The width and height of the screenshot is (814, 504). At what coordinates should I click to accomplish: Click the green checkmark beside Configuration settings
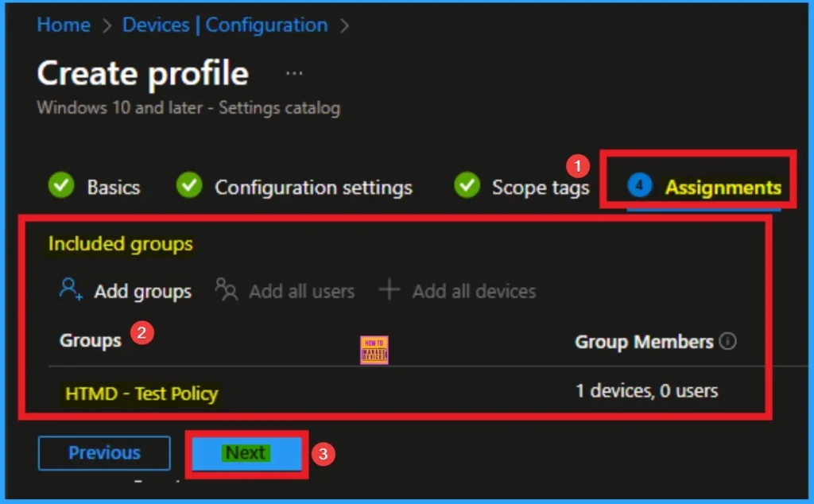point(188,186)
